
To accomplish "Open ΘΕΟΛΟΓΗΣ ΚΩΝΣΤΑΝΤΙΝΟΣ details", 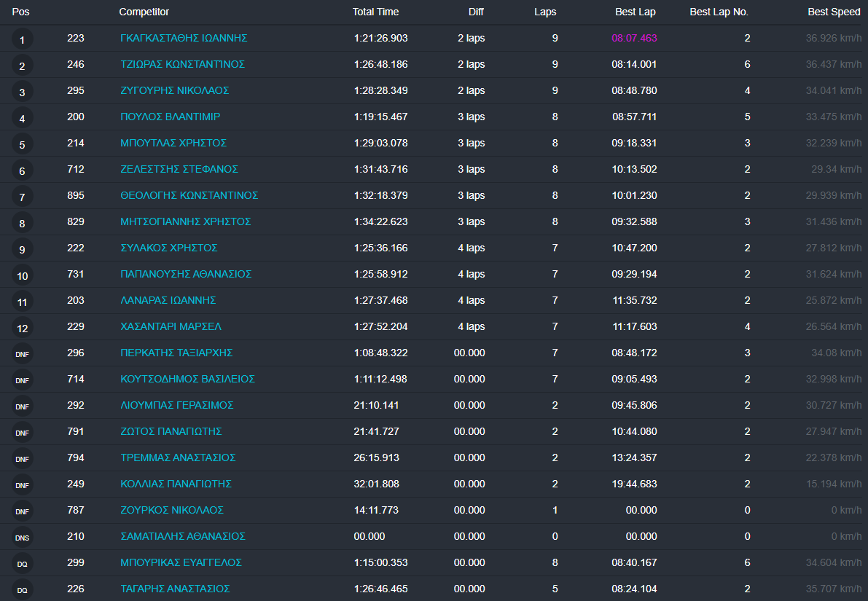I will click(189, 195).
